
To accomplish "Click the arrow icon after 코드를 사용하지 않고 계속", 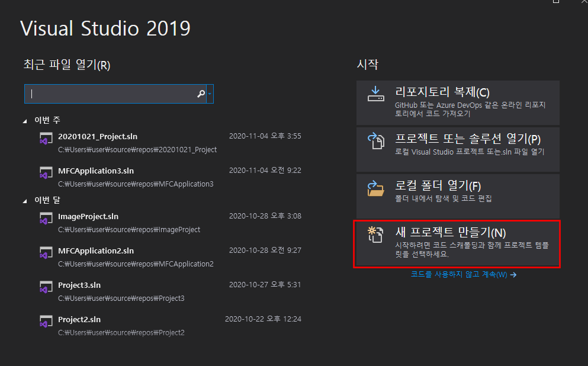I will [513, 275].
